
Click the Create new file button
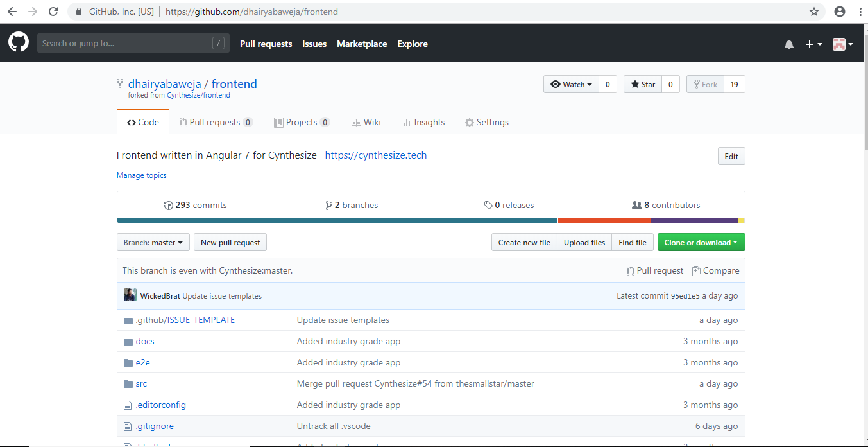[x=524, y=242]
